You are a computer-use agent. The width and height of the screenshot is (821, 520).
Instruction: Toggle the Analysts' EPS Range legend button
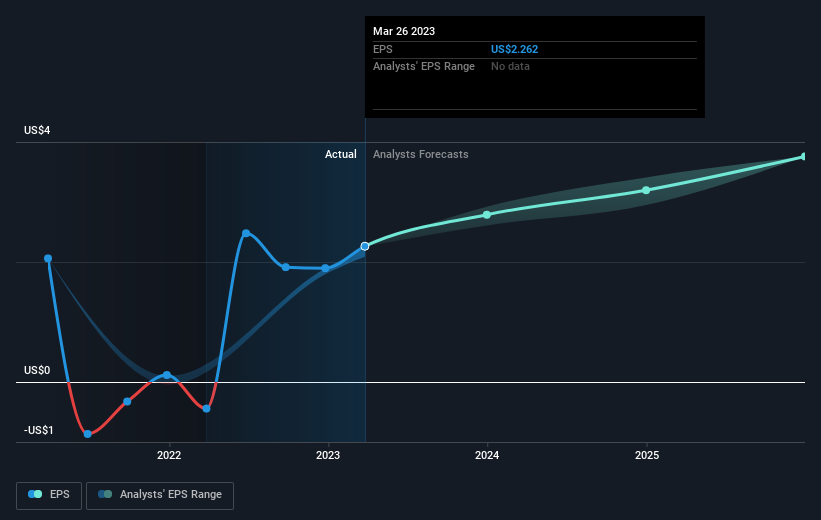(160, 495)
